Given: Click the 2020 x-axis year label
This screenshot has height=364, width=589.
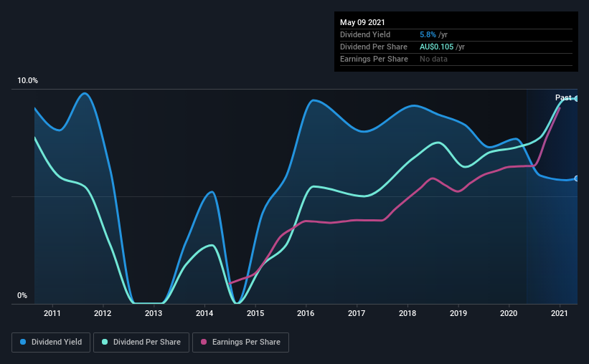Looking at the screenshot, I should (509, 313).
